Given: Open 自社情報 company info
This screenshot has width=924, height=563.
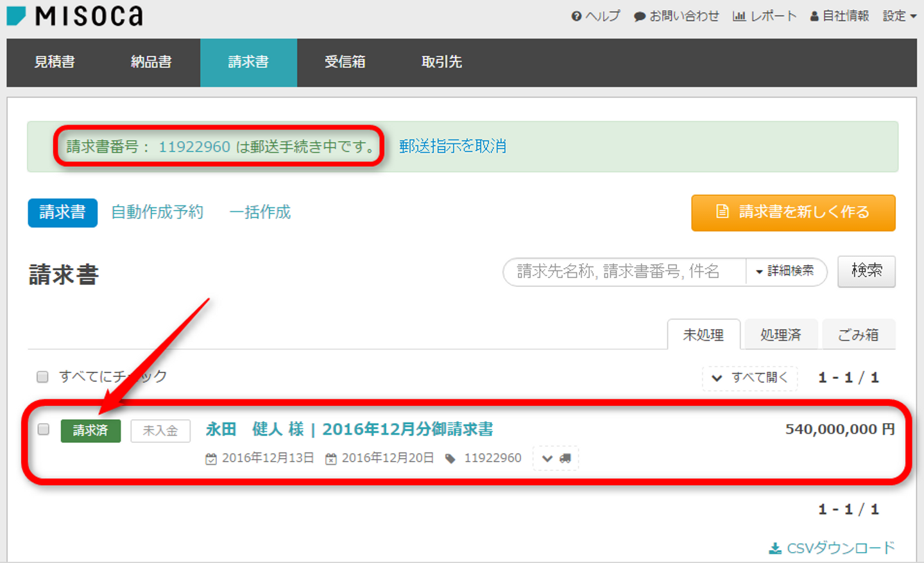Looking at the screenshot, I should [x=839, y=16].
